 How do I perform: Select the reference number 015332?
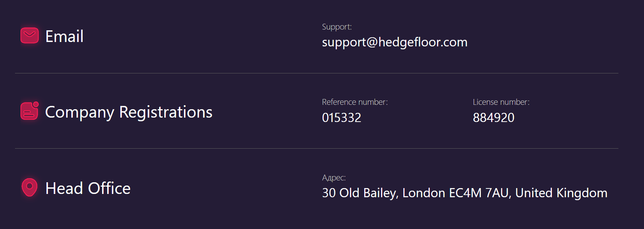click(342, 118)
